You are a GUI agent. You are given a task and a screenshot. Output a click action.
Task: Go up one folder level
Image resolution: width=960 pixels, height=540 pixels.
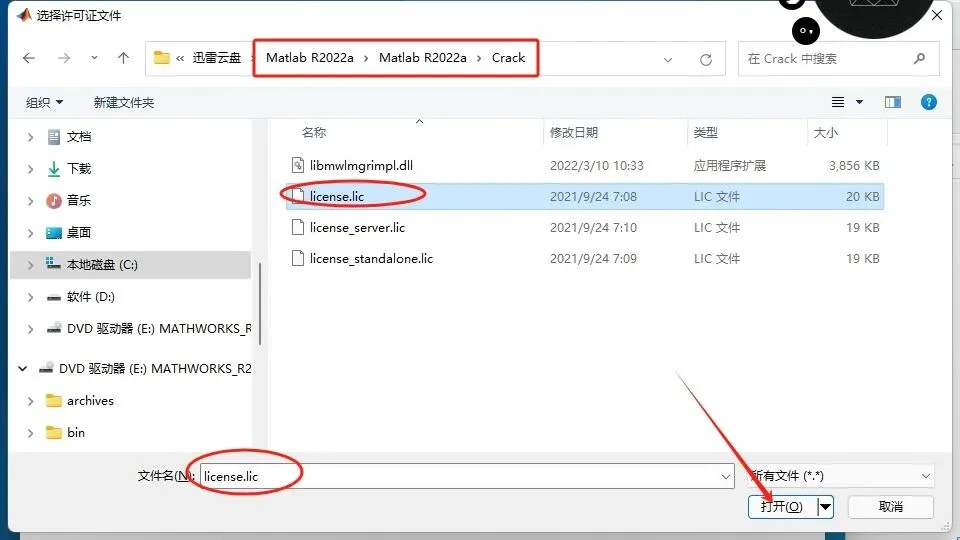(124, 58)
